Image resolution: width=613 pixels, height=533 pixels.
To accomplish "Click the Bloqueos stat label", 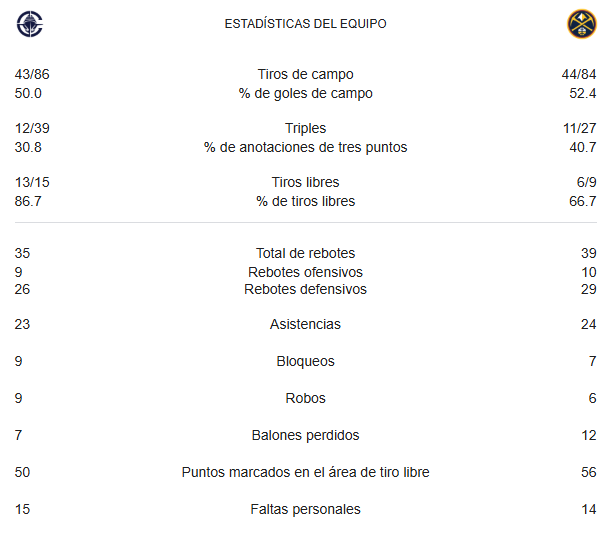I will point(305,361).
